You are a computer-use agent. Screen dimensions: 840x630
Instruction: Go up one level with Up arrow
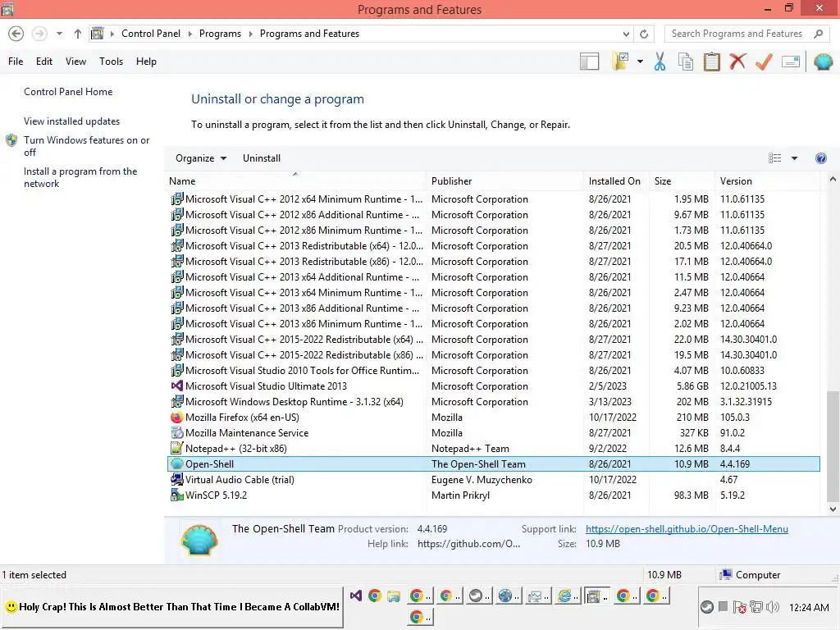pyautogui.click(x=78, y=34)
